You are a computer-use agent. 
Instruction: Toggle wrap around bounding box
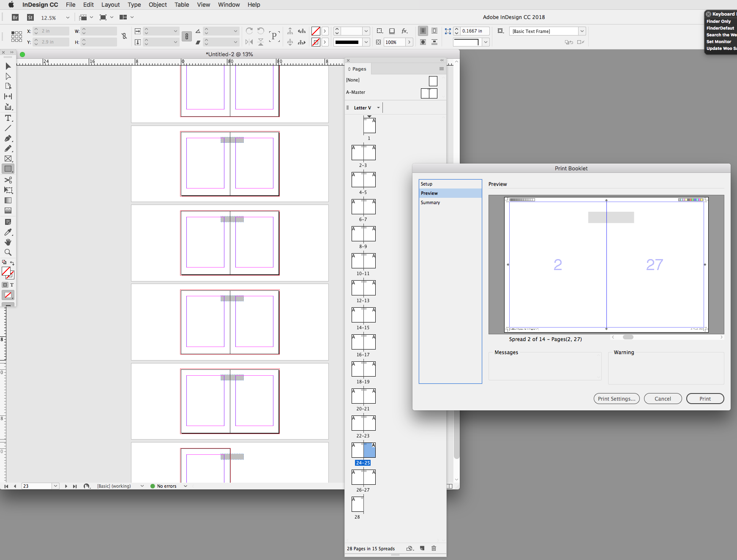click(x=434, y=31)
